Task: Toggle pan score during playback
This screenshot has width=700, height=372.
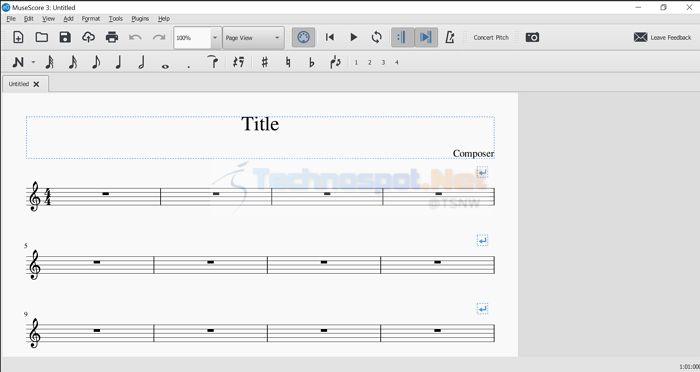Action: 426,38
